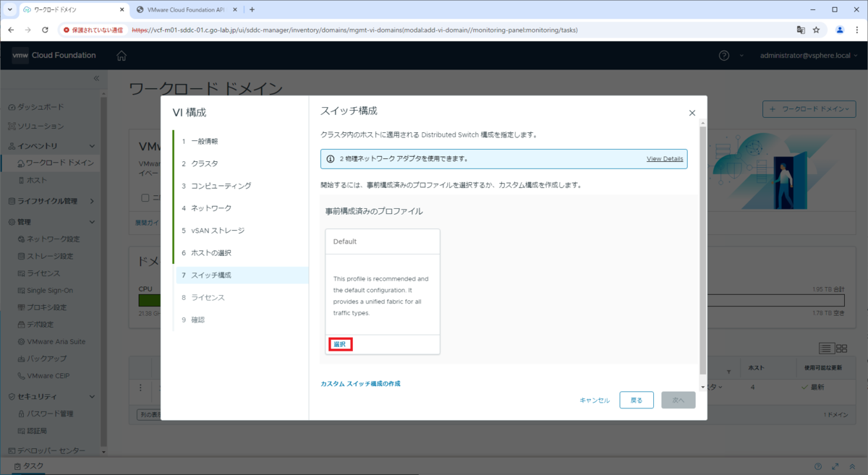Image resolution: width=868 pixels, height=475 pixels.
Task: Go to wizard step 1 一般情報
Action: [205, 141]
